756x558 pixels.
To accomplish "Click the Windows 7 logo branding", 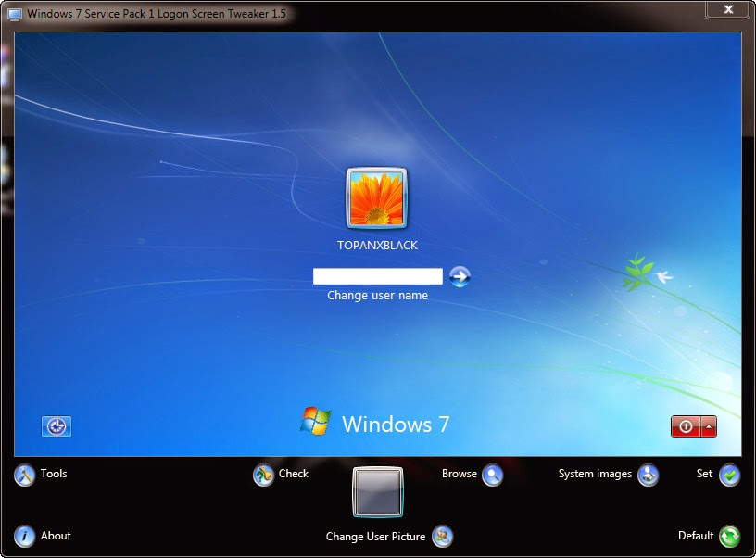I will tap(374, 422).
